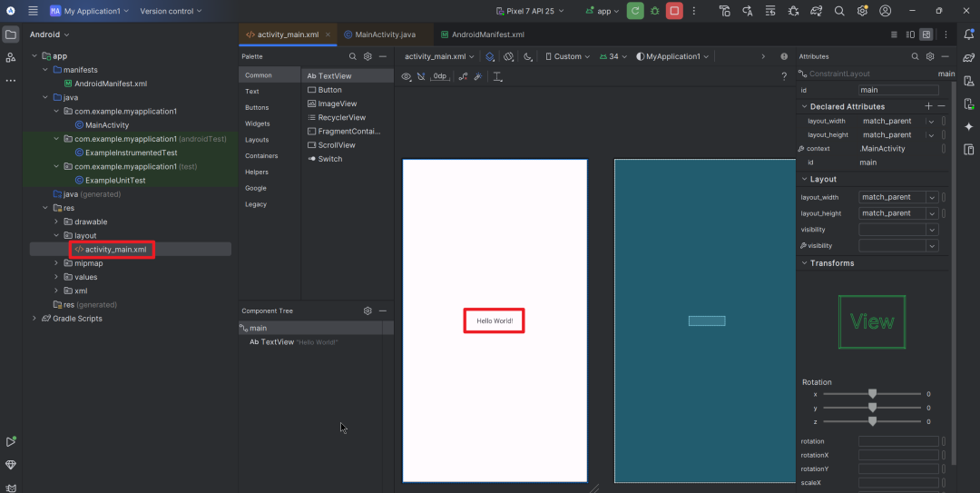Stop the running app
This screenshot has width=980, height=493.
pyautogui.click(x=674, y=11)
